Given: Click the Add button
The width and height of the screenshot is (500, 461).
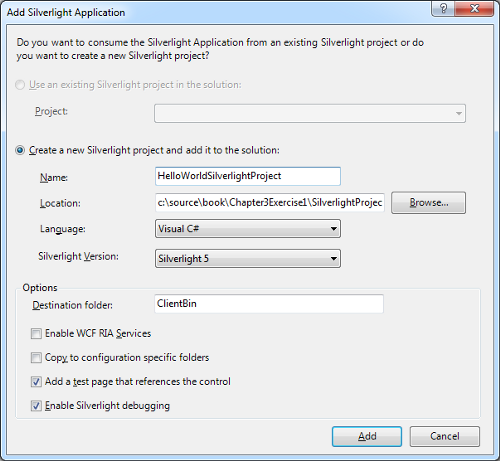Looking at the screenshot, I should [367, 436].
